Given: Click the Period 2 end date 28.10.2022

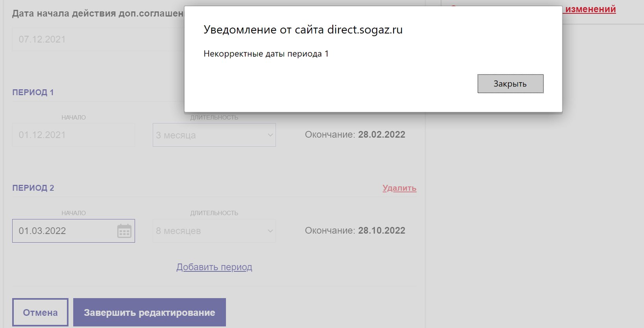Looking at the screenshot, I should 381,230.
